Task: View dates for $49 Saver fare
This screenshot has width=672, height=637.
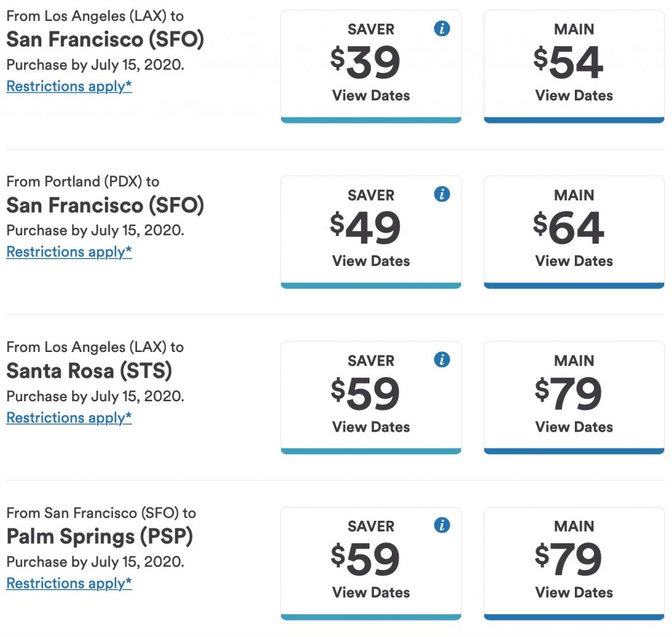Action: coord(371,261)
